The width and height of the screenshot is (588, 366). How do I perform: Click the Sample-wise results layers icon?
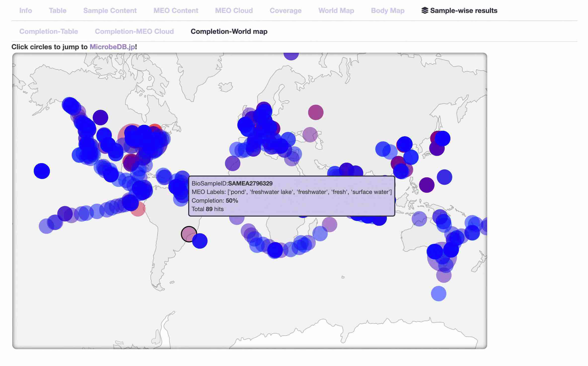click(x=425, y=10)
